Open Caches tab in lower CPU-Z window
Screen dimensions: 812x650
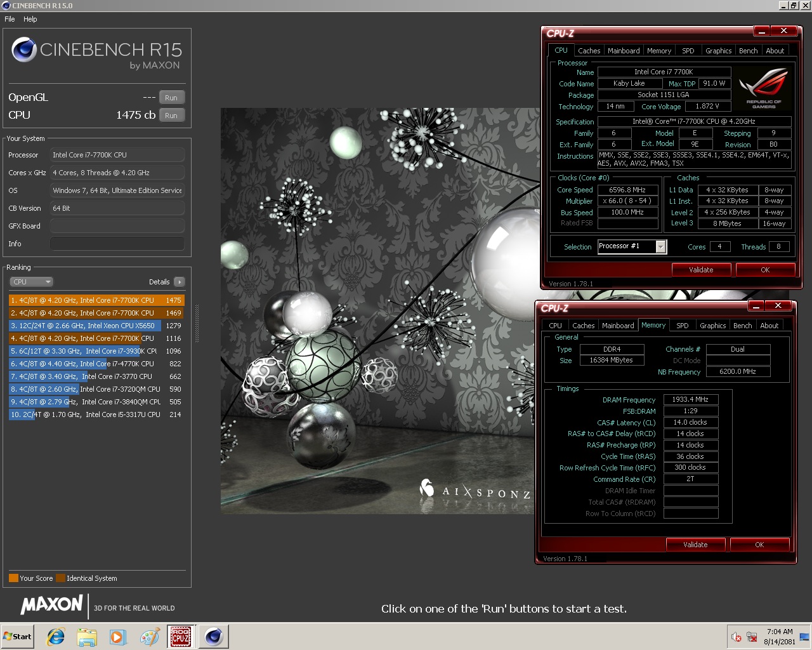tap(583, 326)
